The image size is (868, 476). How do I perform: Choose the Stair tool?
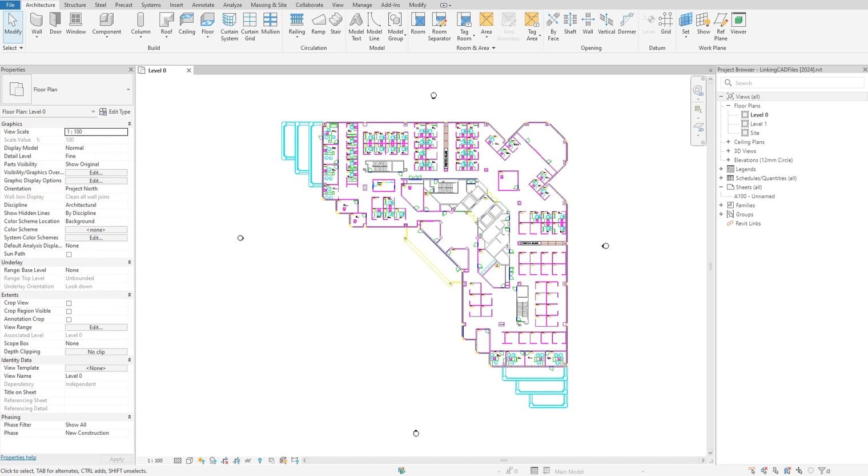(x=336, y=24)
